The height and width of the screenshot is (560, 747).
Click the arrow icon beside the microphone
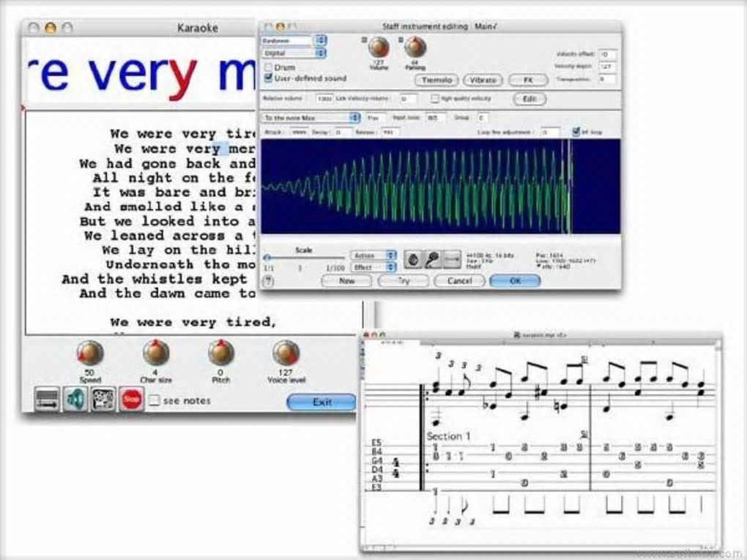tap(452, 260)
